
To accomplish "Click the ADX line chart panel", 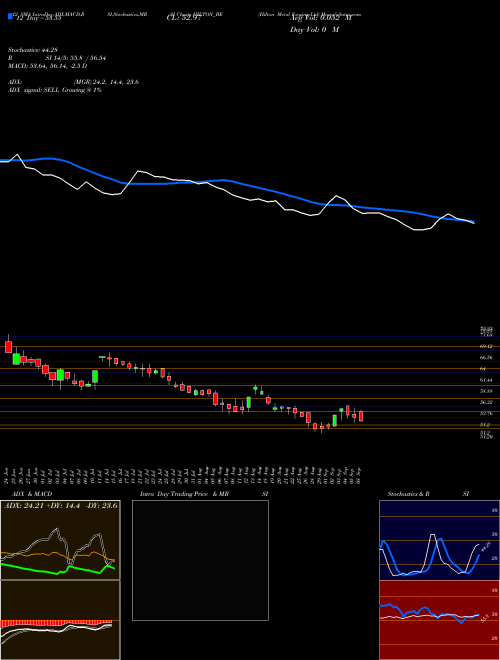I will 60,540.
